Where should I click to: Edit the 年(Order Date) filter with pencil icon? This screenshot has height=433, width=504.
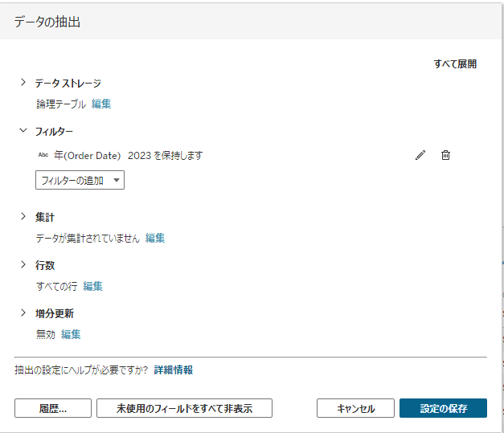click(x=420, y=155)
